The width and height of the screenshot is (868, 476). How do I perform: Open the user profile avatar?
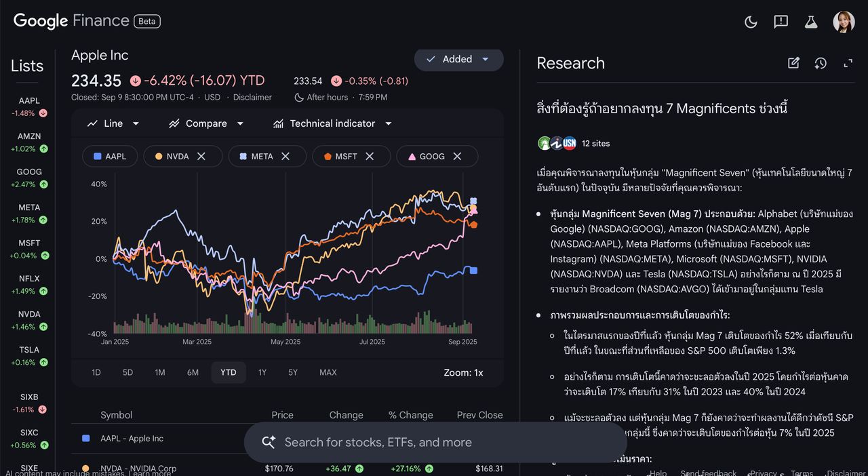[x=844, y=22]
